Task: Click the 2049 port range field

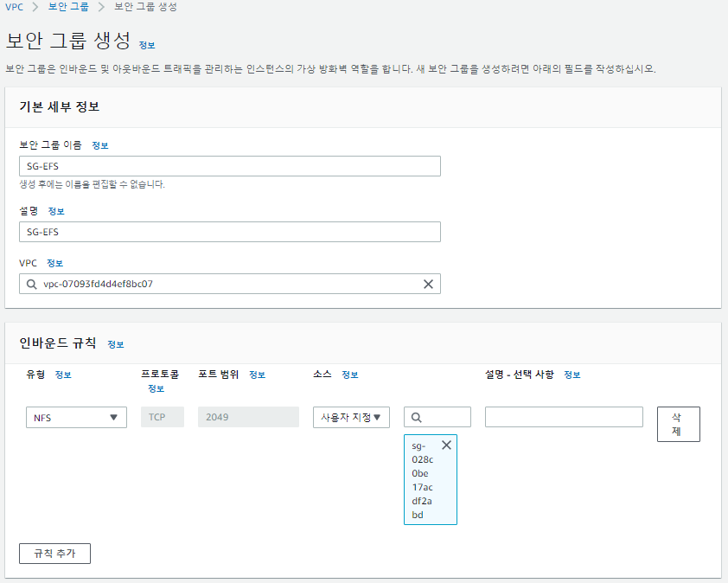Action: tap(248, 417)
